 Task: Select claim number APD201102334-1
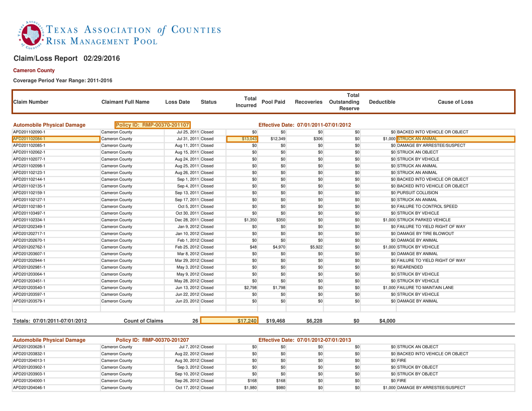coord(29,220)
